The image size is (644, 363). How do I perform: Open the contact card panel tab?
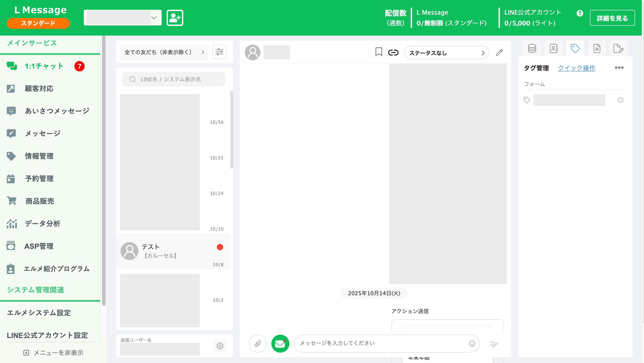(553, 48)
